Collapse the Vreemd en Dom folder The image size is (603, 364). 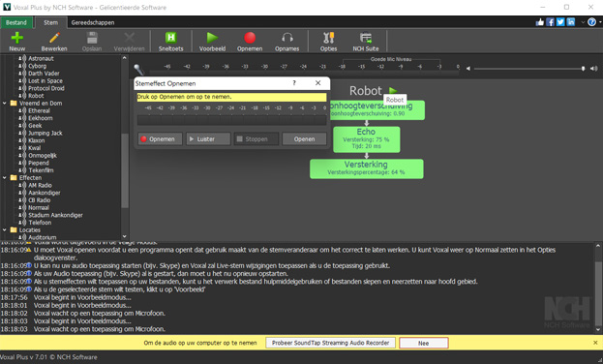[5, 104]
